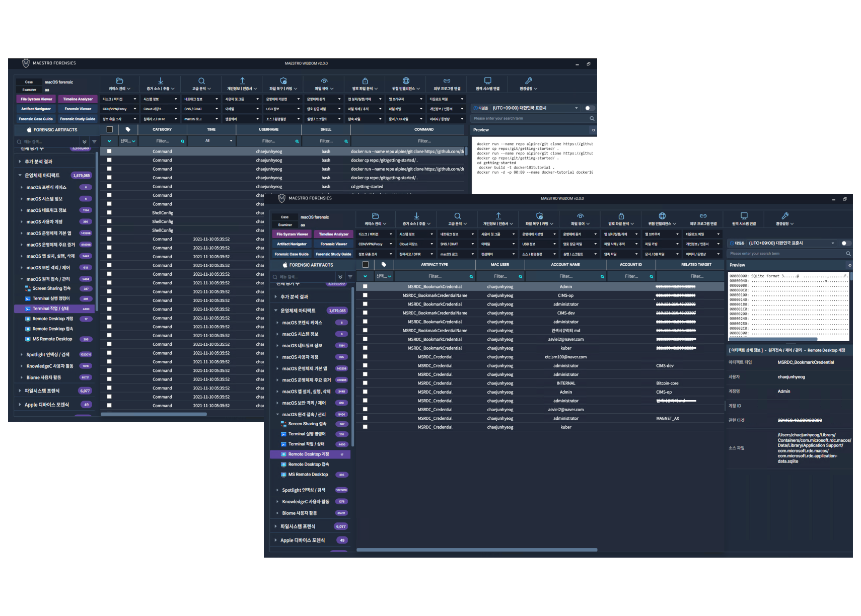The height and width of the screenshot is (616, 861).
Task: Tick checkbox of first docker run command row
Action: [x=109, y=151]
